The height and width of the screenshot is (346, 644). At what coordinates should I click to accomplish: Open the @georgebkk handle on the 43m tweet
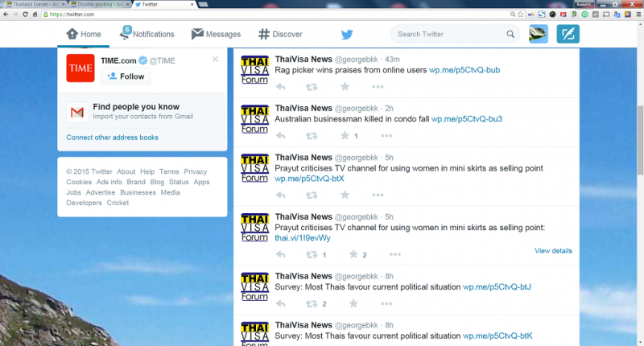pos(357,60)
